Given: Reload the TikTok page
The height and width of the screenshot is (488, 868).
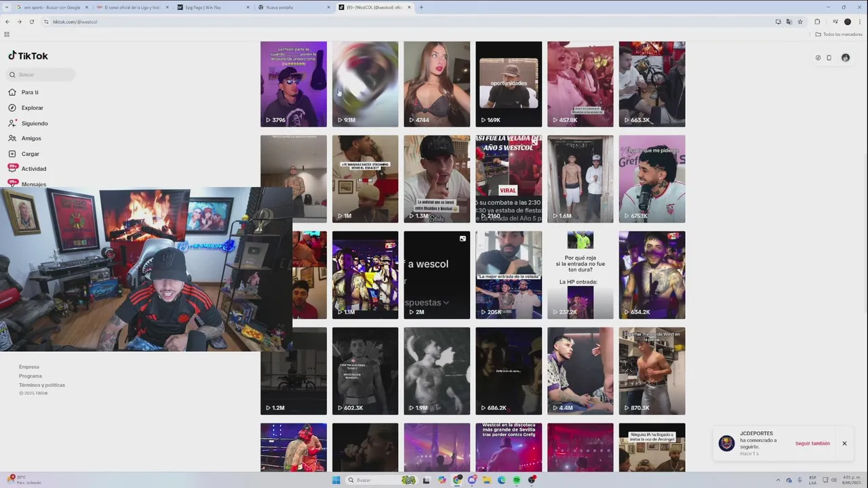Looking at the screenshot, I should click(31, 22).
